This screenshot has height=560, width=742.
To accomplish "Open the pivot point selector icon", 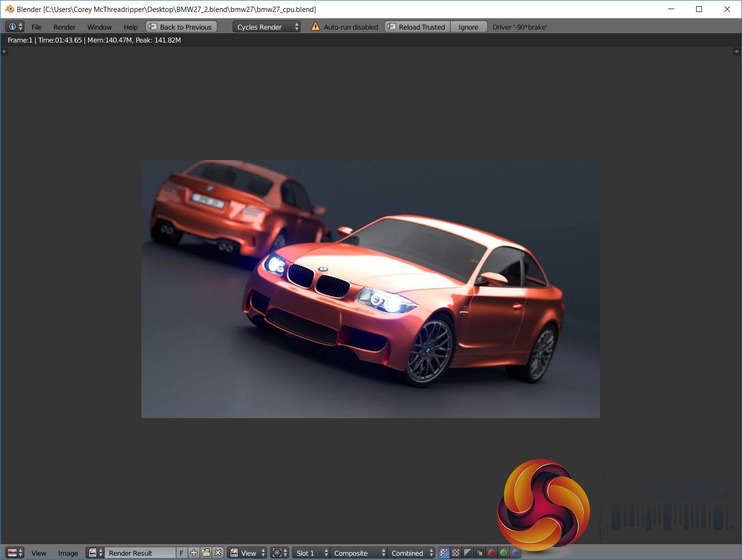I will [280, 553].
